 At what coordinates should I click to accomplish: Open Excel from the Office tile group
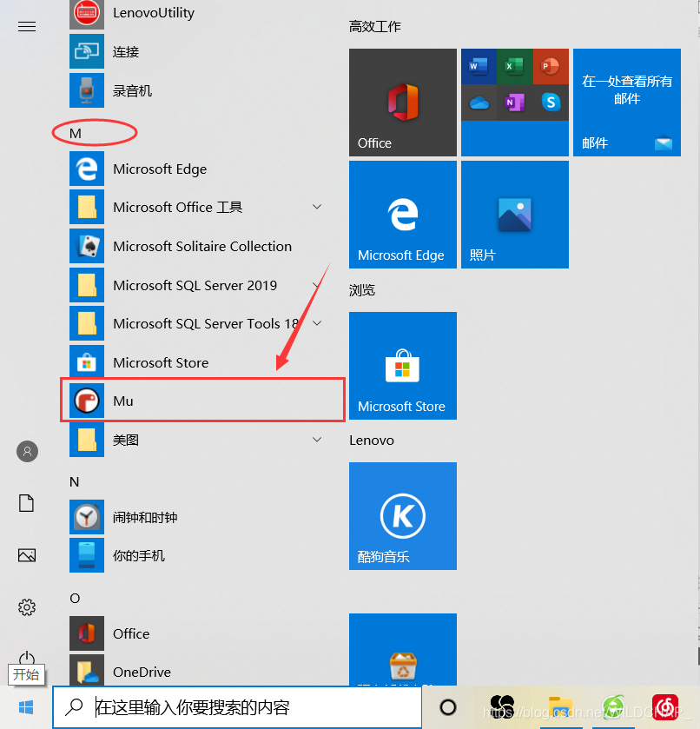point(514,66)
